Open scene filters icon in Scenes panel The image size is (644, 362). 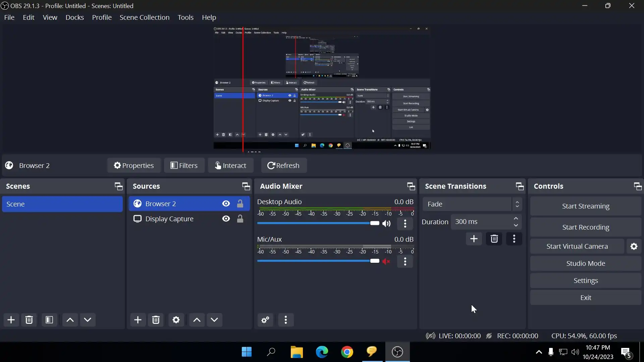click(49, 320)
